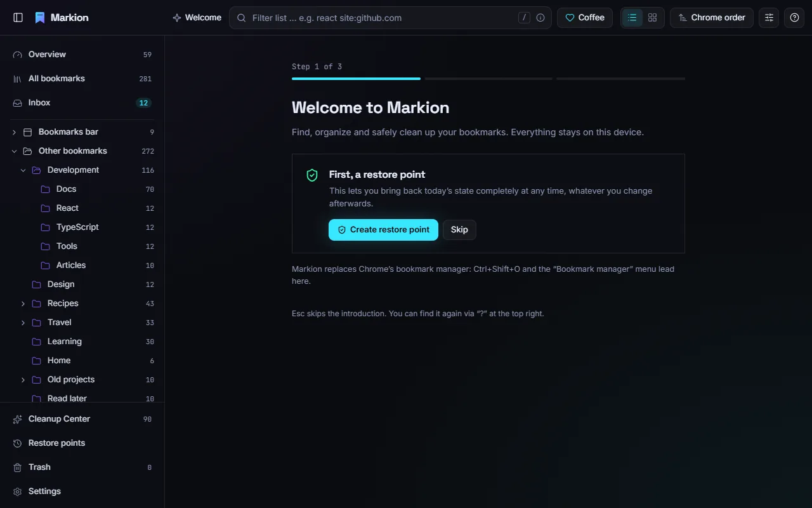The height and width of the screenshot is (508, 812).
Task: Click the Restore points history icon
Action: point(17,443)
